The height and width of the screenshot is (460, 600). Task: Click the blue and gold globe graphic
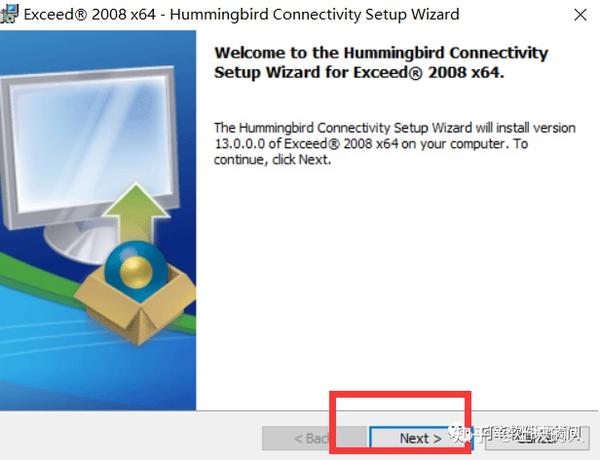(137, 270)
